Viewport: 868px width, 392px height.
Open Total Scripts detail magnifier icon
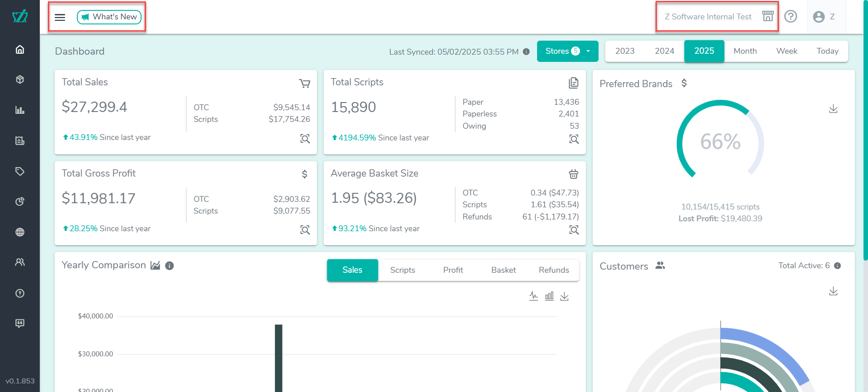click(574, 139)
